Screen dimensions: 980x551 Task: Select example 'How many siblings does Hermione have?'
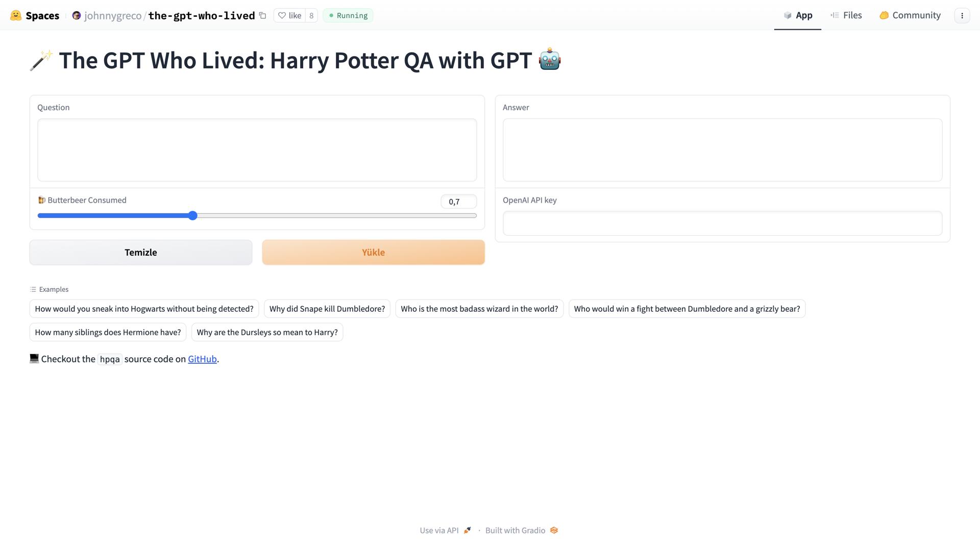click(107, 332)
